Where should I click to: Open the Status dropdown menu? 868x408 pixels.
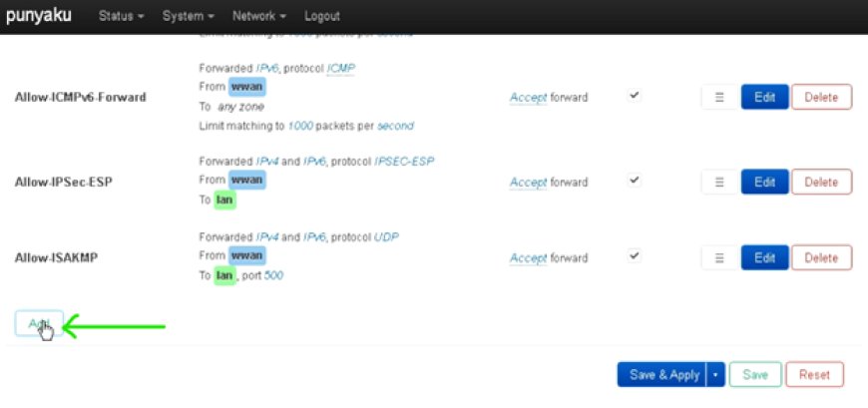(x=122, y=16)
